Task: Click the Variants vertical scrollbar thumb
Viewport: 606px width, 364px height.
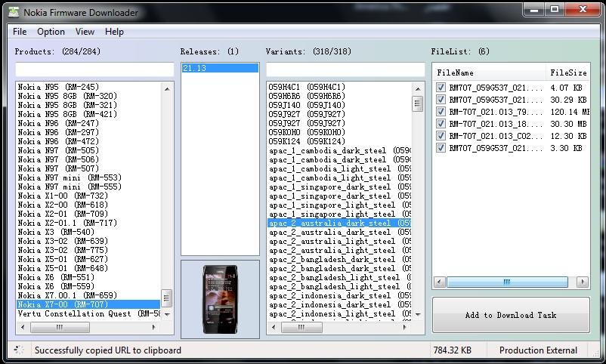Action: point(417,103)
